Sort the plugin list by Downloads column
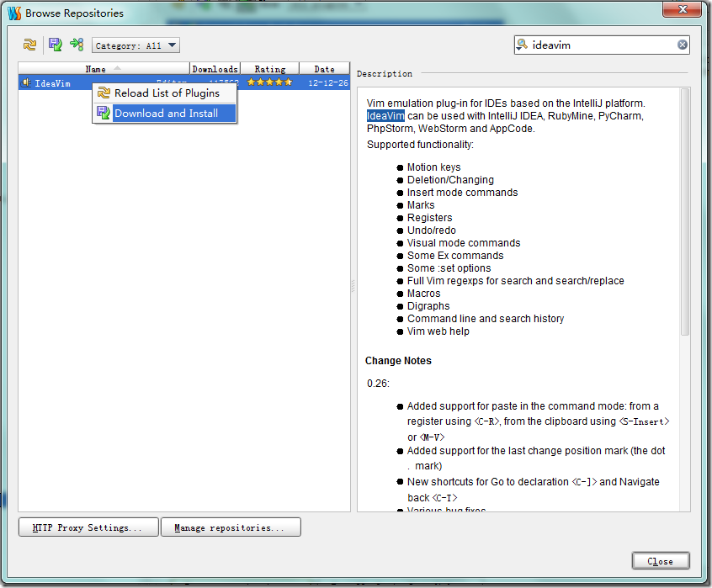The height and width of the screenshot is (588, 712). [215, 68]
